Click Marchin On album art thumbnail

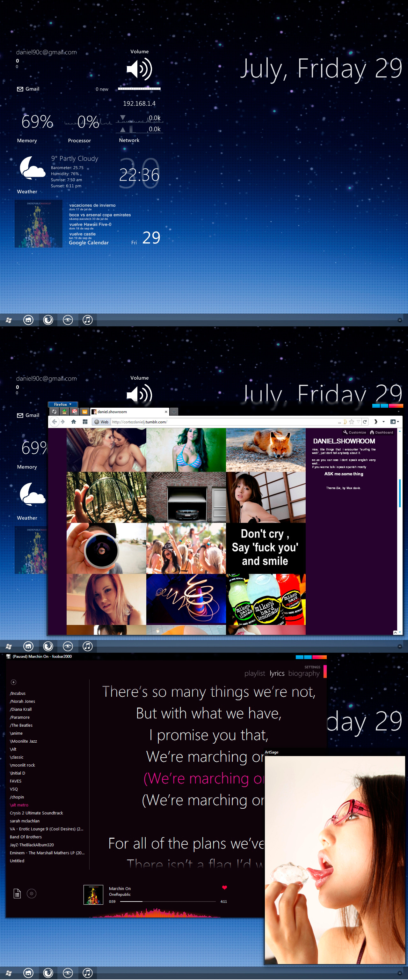click(93, 895)
